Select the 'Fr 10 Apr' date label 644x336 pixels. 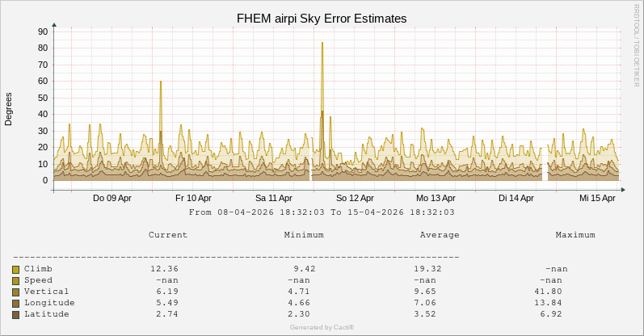(x=193, y=198)
